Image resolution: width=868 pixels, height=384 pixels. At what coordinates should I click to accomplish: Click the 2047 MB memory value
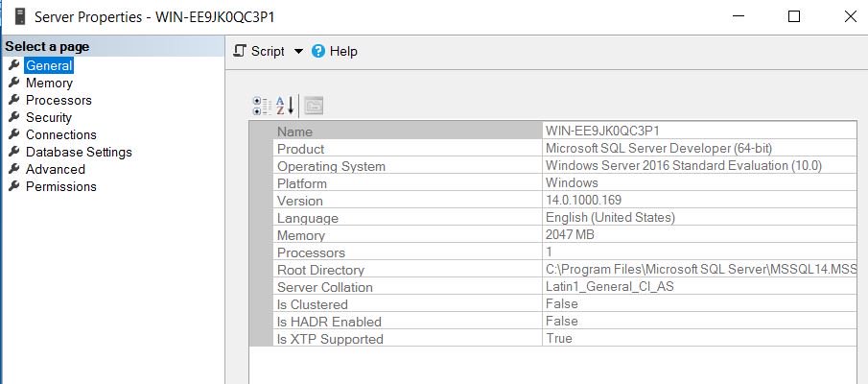(x=570, y=234)
